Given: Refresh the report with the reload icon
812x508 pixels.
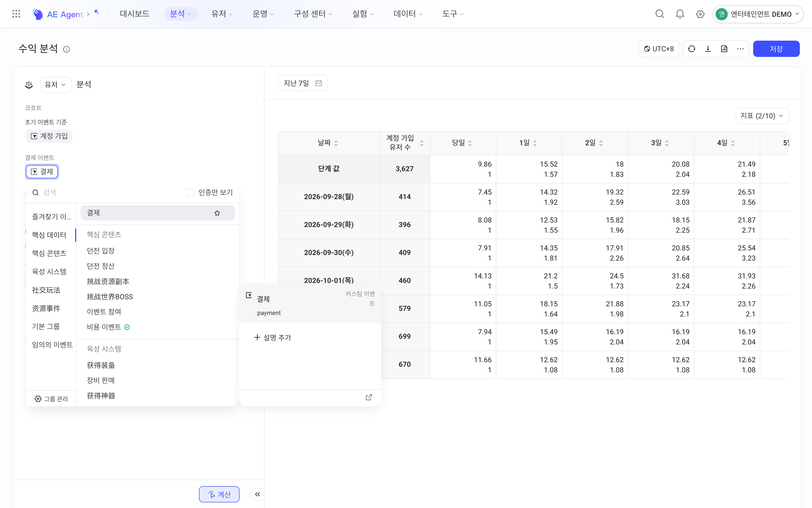Looking at the screenshot, I should click(x=691, y=49).
